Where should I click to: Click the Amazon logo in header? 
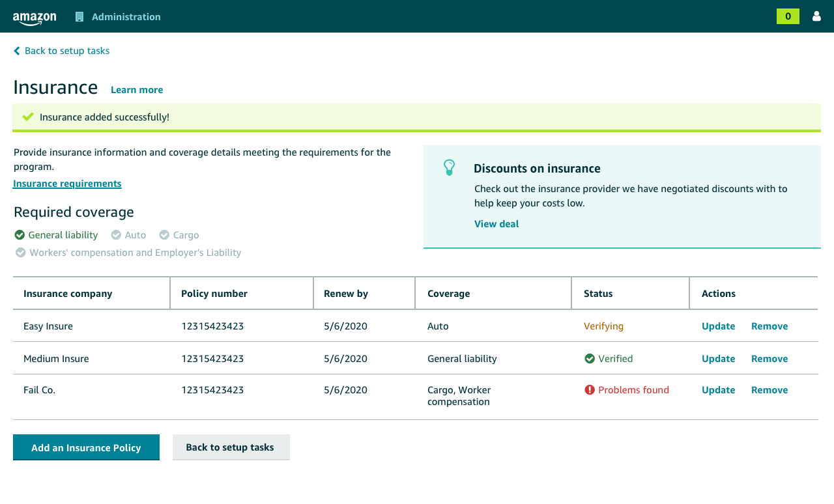(x=35, y=18)
